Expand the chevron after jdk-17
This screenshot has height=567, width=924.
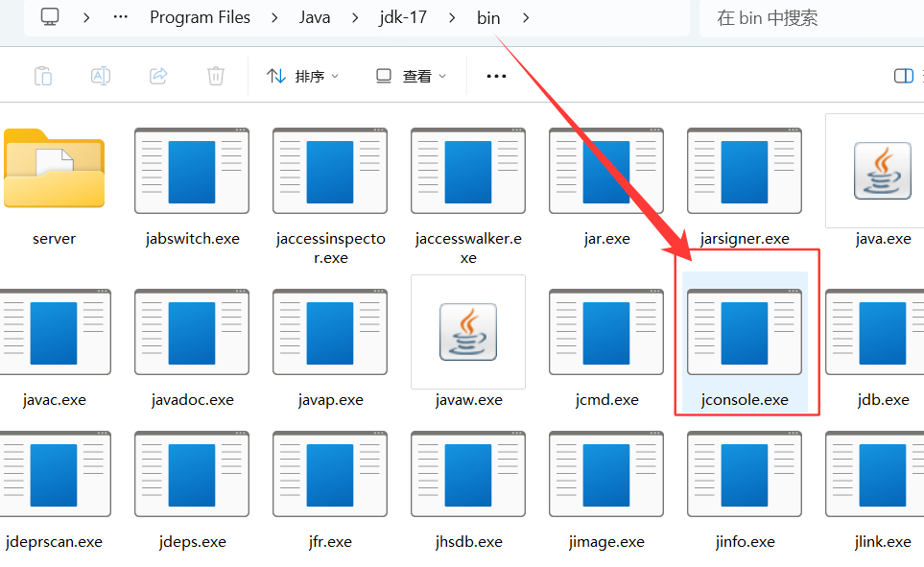pos(452,17)
